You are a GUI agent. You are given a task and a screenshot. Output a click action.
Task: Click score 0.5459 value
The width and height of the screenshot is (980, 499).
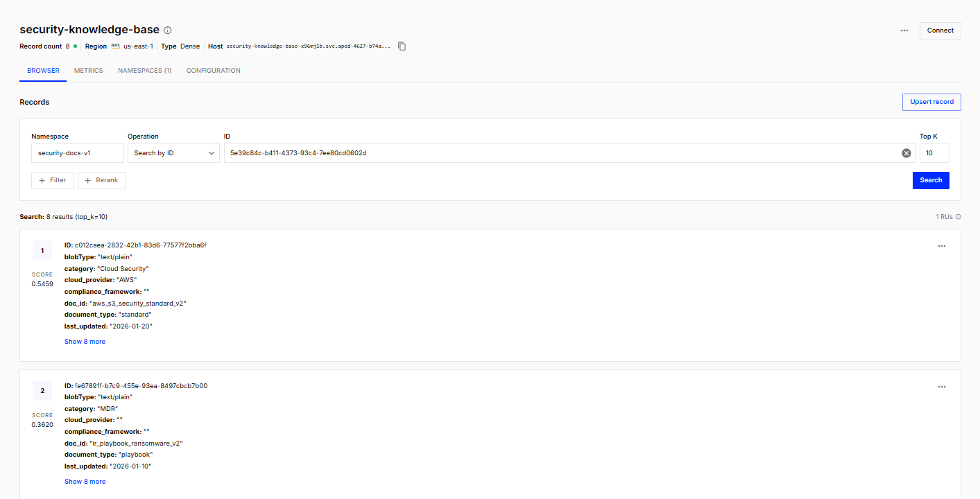point(42,284)
